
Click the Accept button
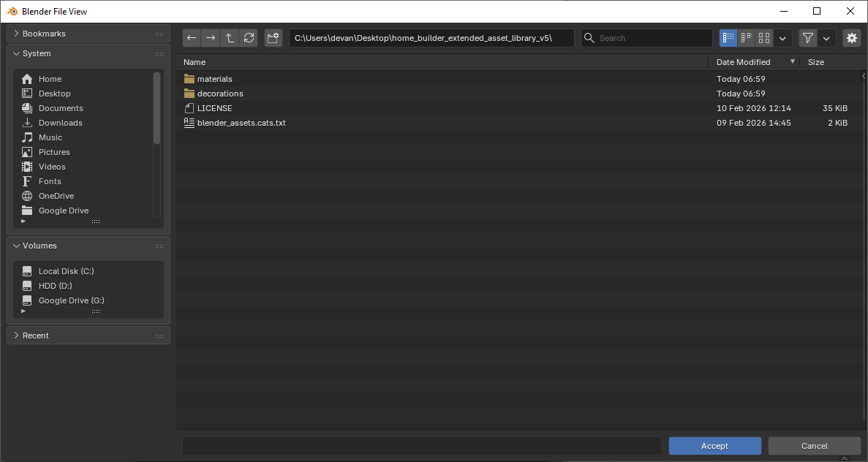[x=714, y=446]
